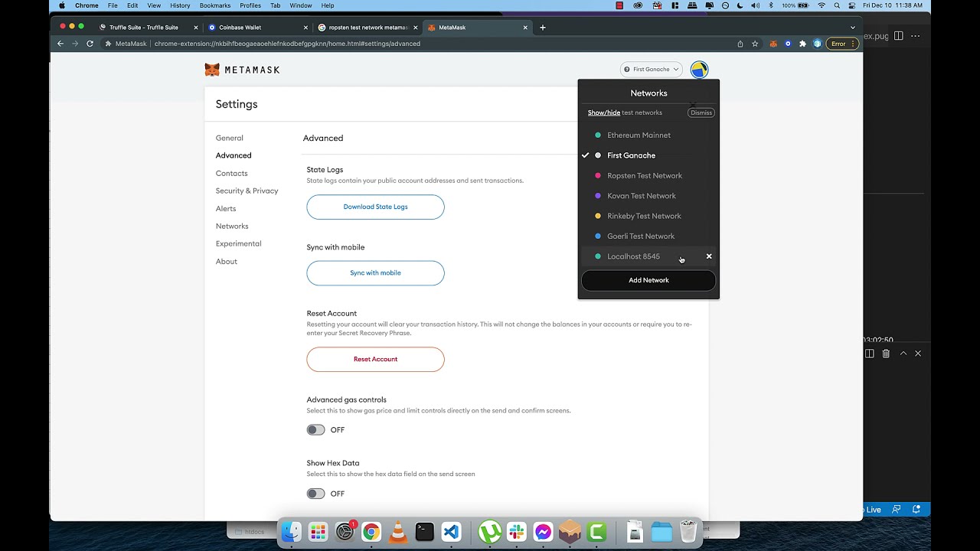Open Experimental settings tab
This screenshot has width=980, height=551.
(x=238, y=243)
